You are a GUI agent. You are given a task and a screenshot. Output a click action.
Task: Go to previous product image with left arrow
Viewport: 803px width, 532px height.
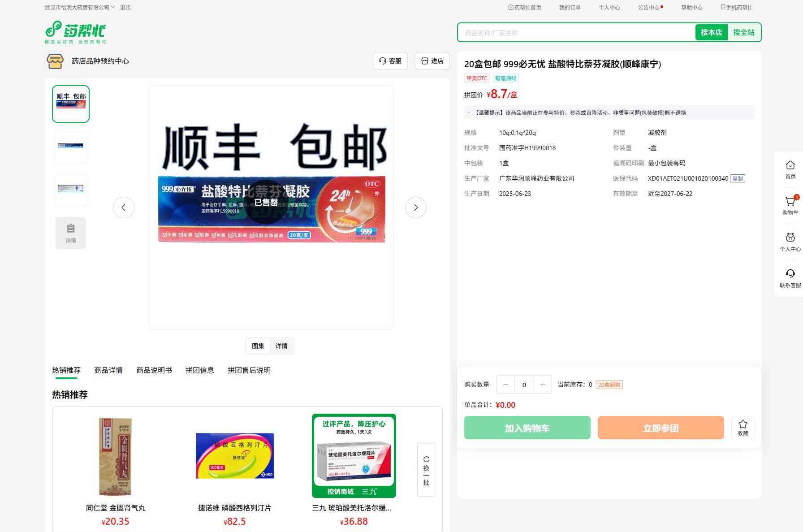coord(124,208)
